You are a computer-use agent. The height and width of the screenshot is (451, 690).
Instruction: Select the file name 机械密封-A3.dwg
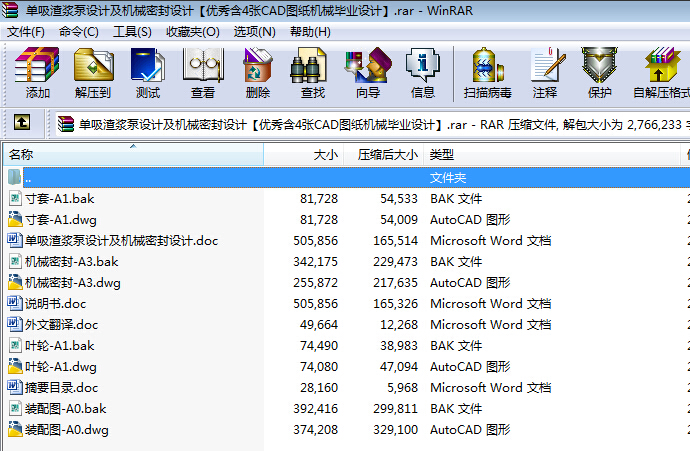pyautogui.click(x=73, y=282)
